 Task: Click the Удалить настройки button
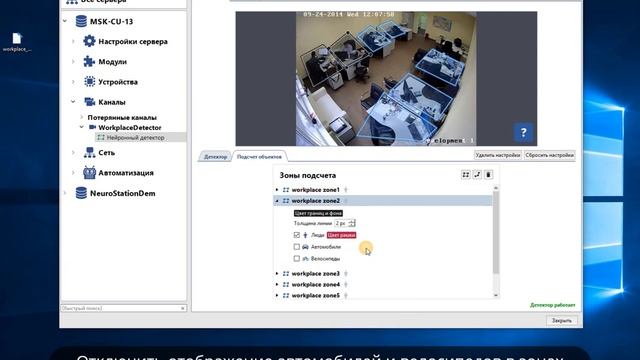[x=498, y=155]
